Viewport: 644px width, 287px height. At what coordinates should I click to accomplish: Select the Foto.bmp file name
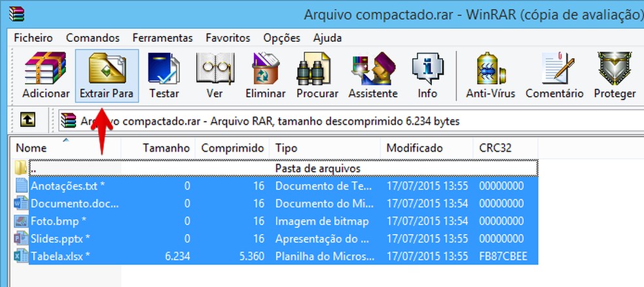tap(58, 222)
